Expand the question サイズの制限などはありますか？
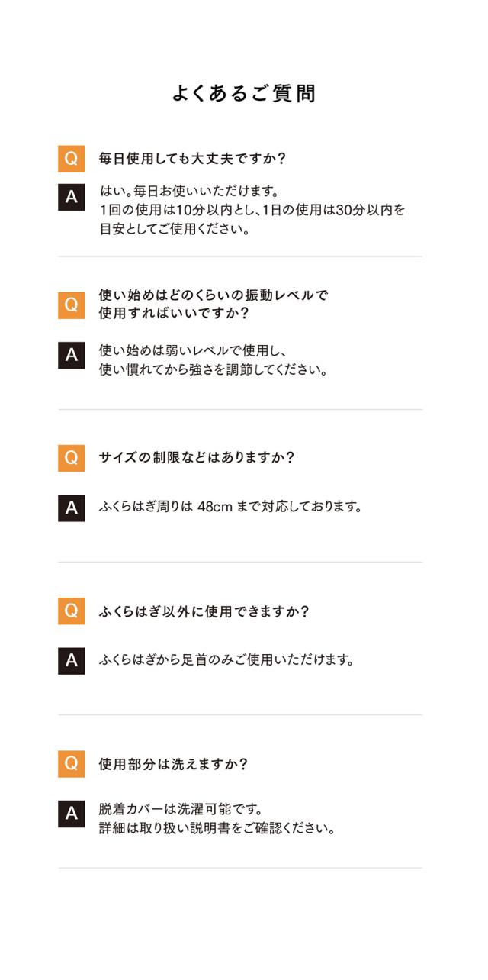Screen dimensions: 488x980 tap(197, 458)
